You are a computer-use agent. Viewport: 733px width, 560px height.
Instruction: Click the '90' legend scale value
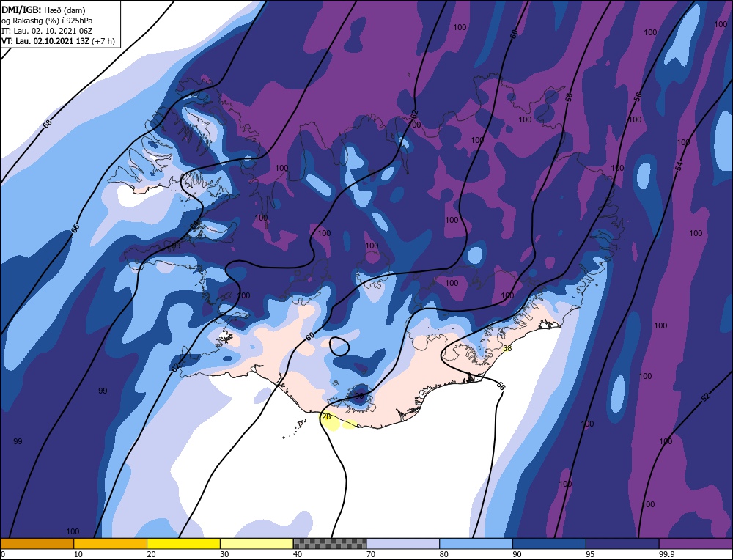pyautogui.click(x=517, y=554)
